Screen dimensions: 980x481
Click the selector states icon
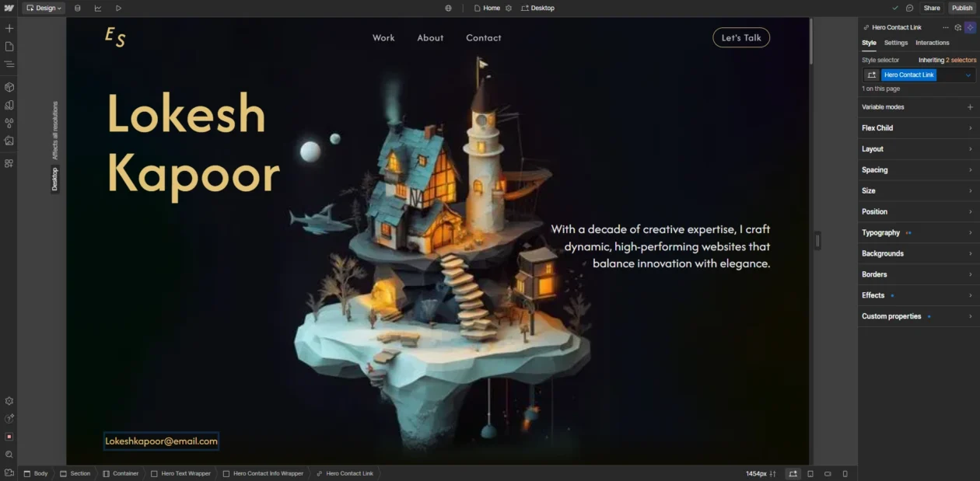pyautogui.click(x=872, y=75)
